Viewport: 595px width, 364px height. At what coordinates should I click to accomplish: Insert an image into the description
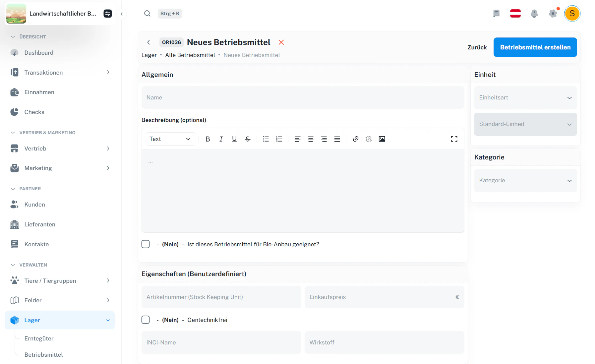point(382,139)
